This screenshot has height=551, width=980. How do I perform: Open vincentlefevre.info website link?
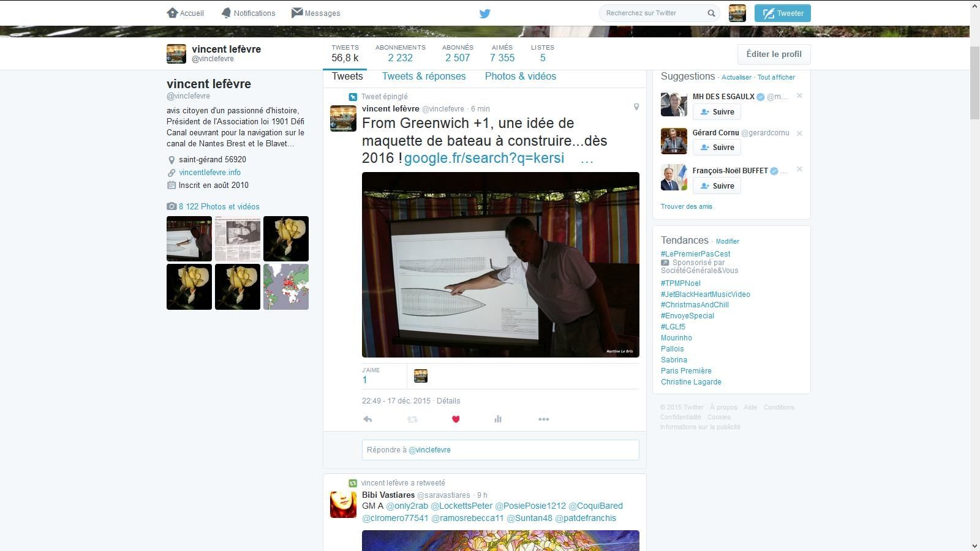point(209,173)
